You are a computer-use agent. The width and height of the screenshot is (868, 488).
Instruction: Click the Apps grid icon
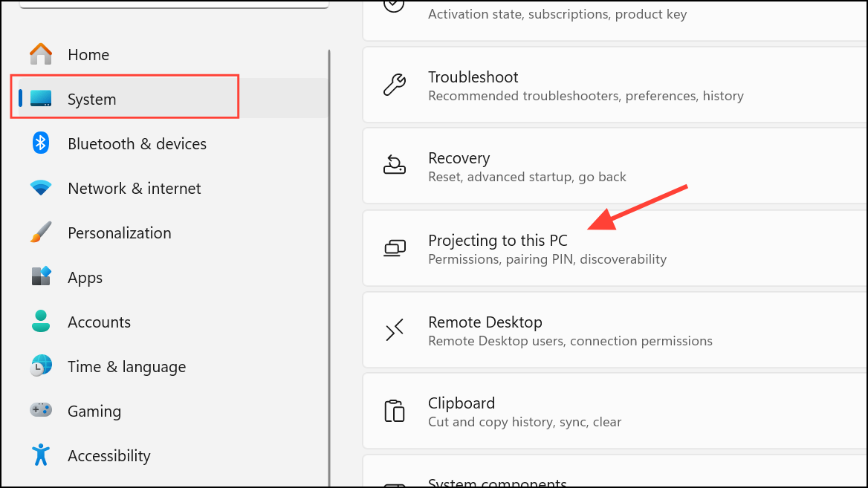coord(41,277)
